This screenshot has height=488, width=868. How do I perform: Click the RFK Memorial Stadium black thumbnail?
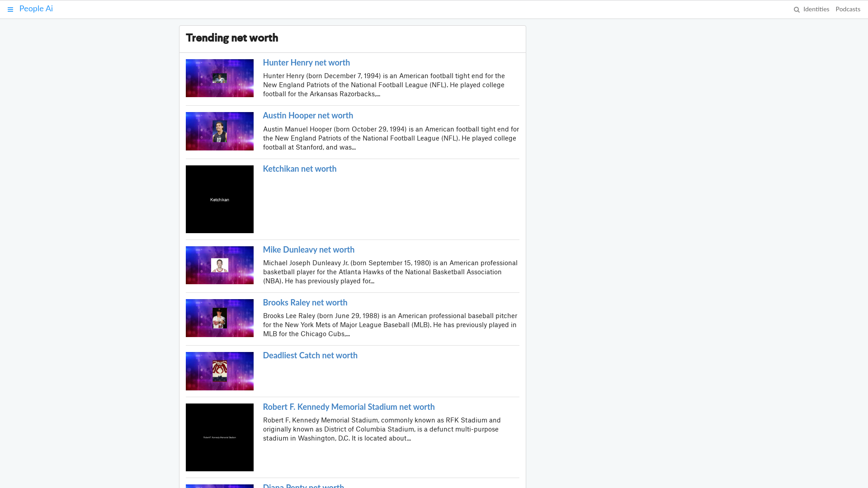pos(220,437)
